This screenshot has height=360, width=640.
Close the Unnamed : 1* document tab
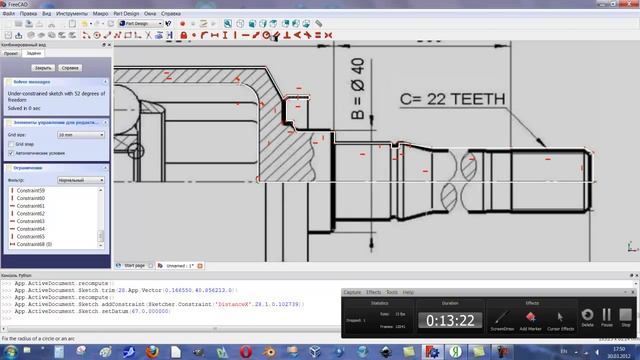pyautogui.click(x=200, y=266)
